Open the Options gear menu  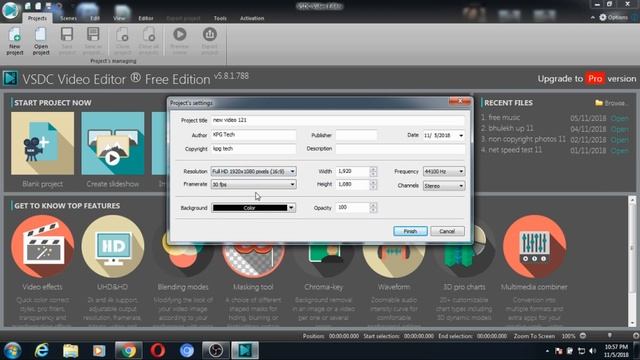(x=613, y=18)
